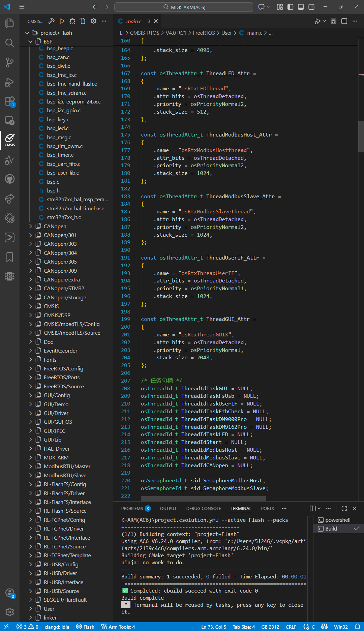Open the Extensions view

pos(9,101)
